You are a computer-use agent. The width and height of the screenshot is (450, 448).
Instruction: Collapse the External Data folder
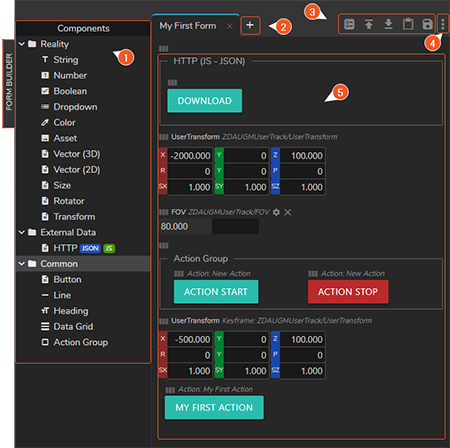click(x=22, y=232)
